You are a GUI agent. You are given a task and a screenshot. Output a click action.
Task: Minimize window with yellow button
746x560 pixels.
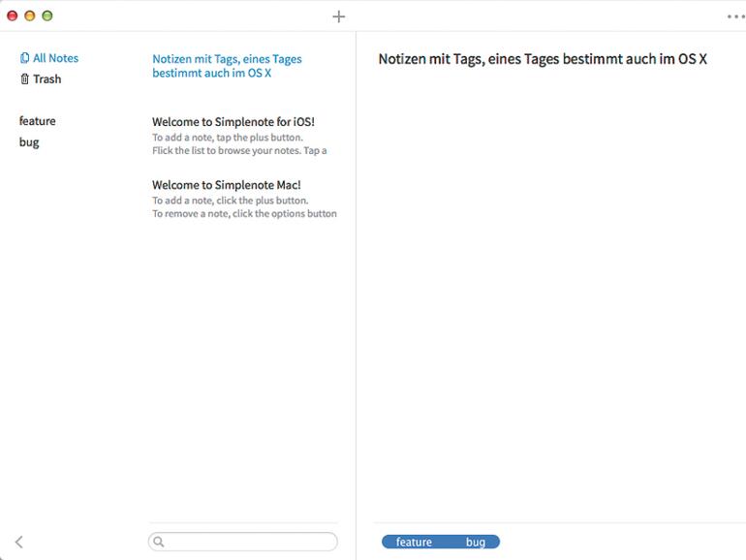pyautogui.click(x=29, y=16)
